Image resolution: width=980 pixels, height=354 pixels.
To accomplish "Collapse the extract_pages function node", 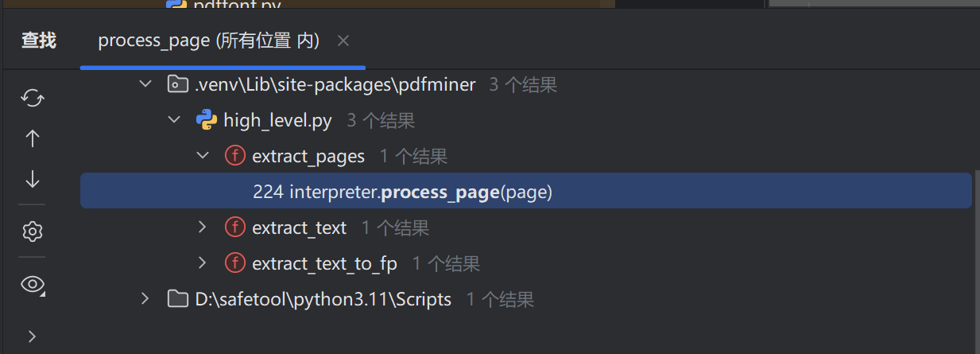I will click(203, 156).
